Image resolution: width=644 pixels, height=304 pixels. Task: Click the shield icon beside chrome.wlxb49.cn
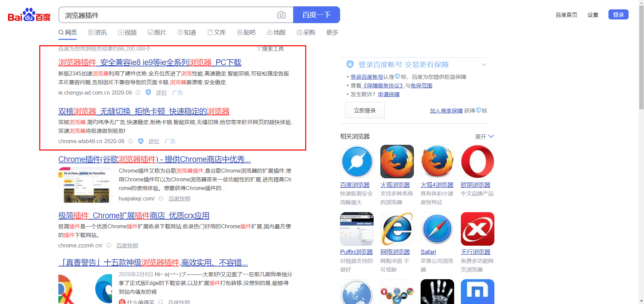tap(141, 141)
